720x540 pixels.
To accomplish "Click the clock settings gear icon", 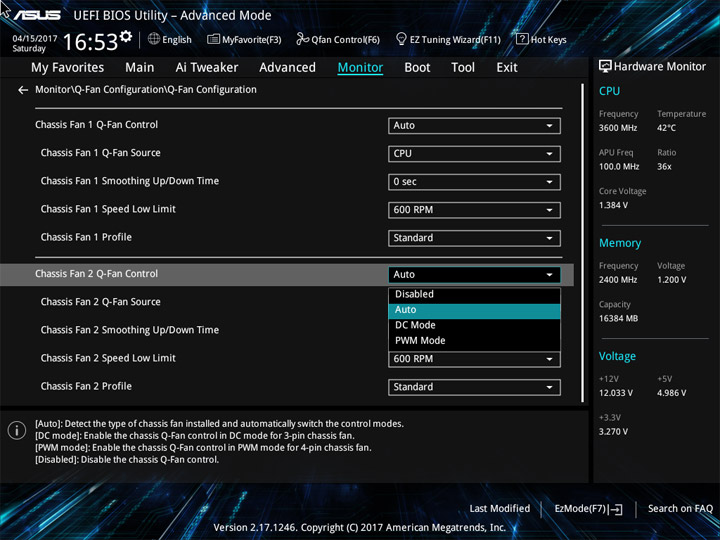I will click(x=126, y=36).
